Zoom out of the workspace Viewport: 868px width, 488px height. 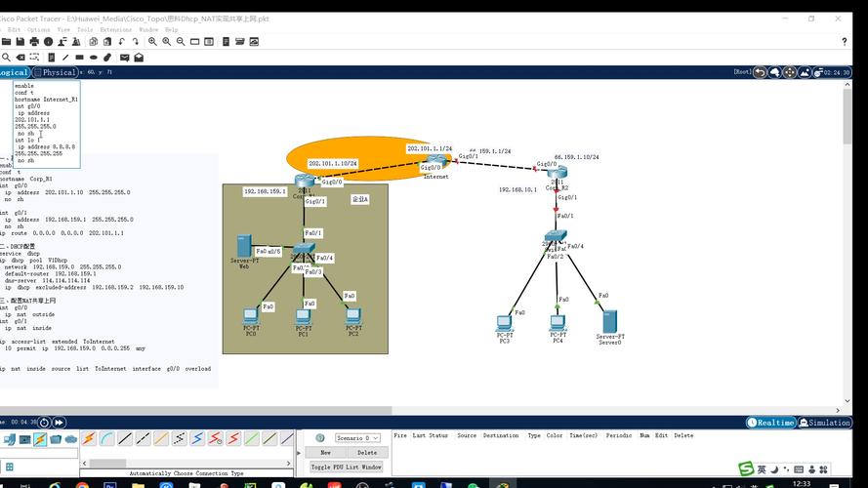pos(181,42)
